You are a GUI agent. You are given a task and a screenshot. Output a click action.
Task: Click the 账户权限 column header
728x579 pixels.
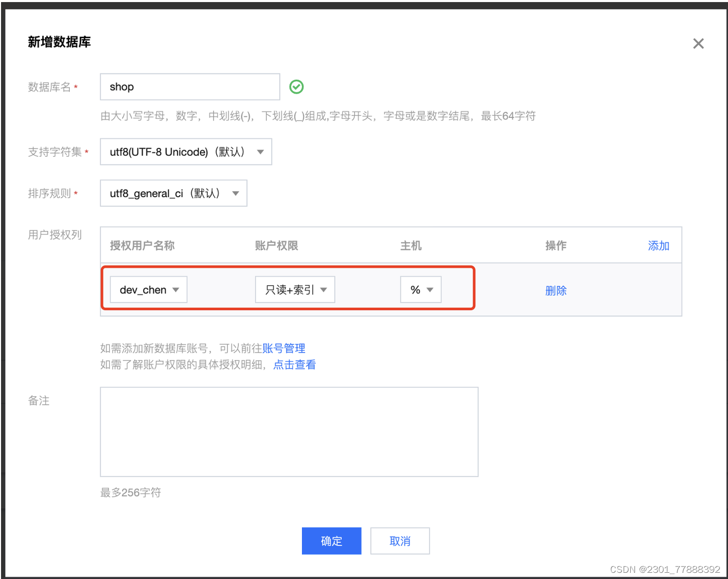coord(277,246)
